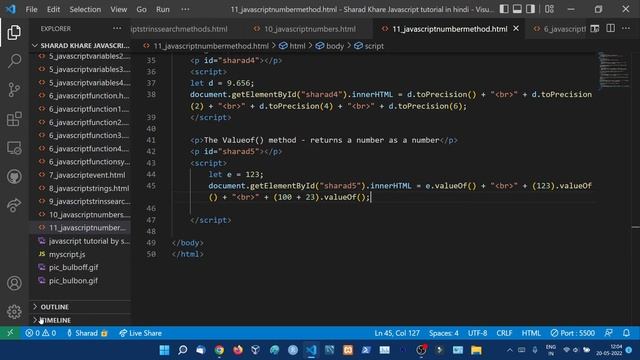Toggle the secondary side bar layout icon

point(530,9)
